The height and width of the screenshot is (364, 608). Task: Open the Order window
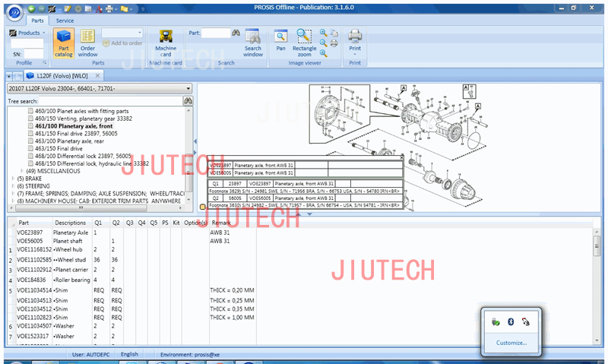pyautogui.click(x=87, y=43)
